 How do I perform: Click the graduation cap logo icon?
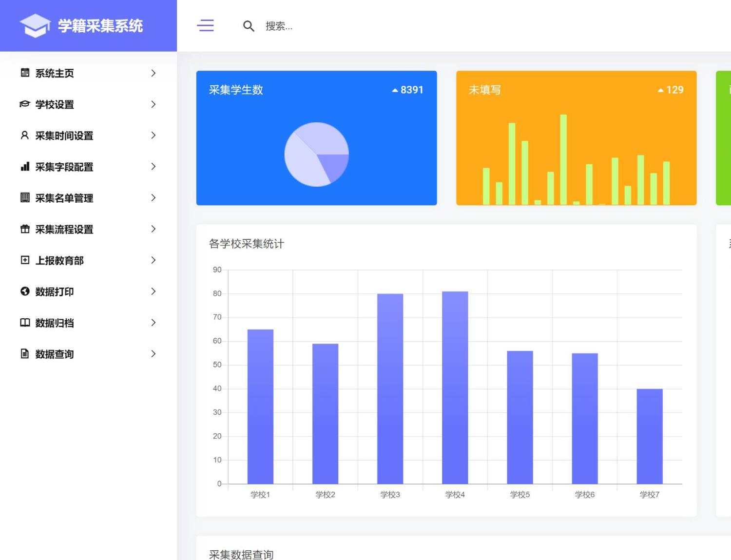point(35,25)
